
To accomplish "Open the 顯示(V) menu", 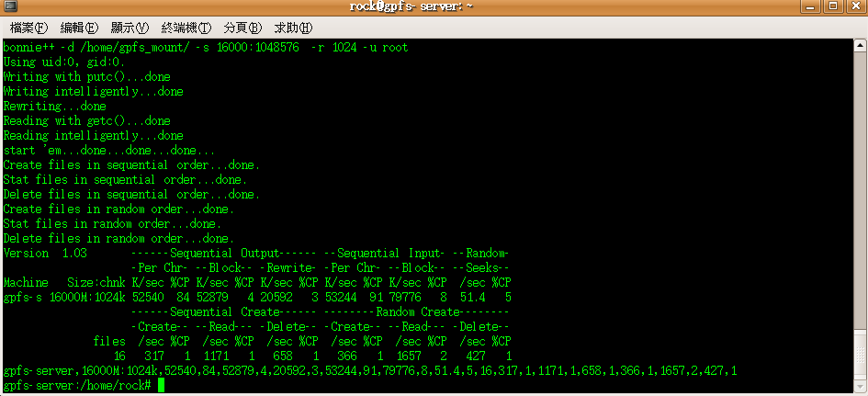I will click(x=130, y=28).
